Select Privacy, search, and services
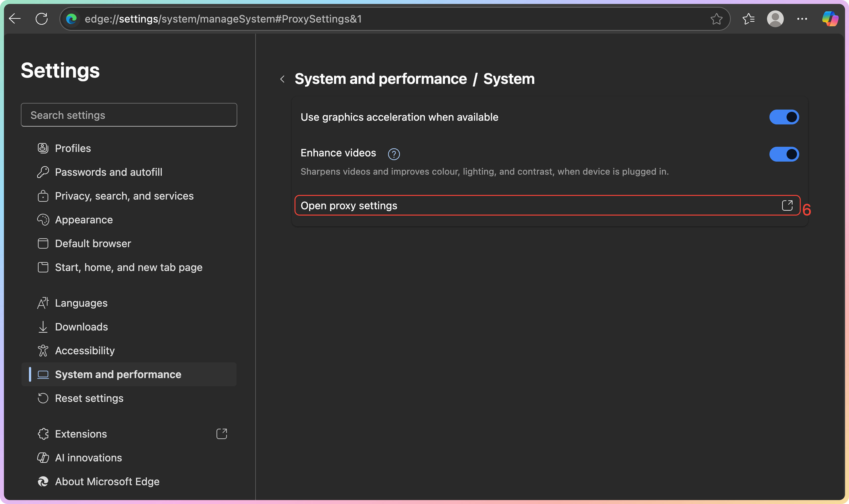 pos(124,196)
